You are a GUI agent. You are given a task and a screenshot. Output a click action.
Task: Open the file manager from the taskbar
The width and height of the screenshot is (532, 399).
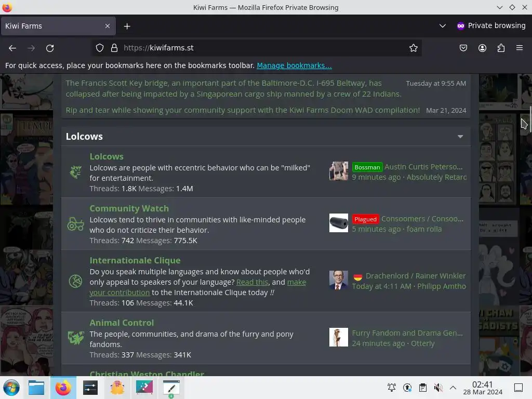coord(36,388)
